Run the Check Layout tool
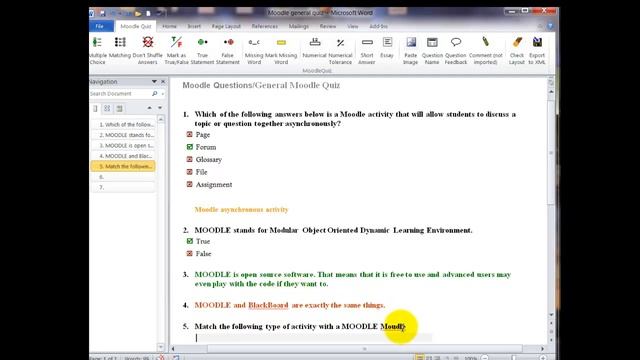This screenshot has height=360, width=640. point(517,51)
